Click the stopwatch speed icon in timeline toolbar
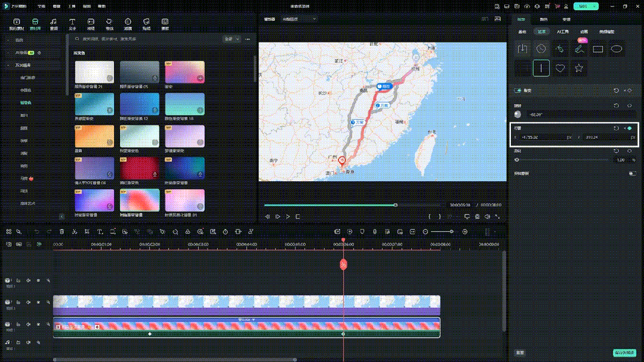Image resolution: width=644 pixels, height=362 pixels. coord(226,232)
